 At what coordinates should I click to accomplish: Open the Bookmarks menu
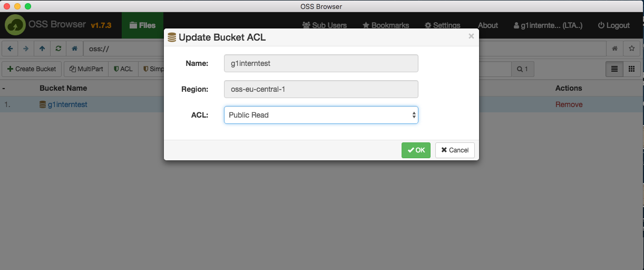point(386,25)
